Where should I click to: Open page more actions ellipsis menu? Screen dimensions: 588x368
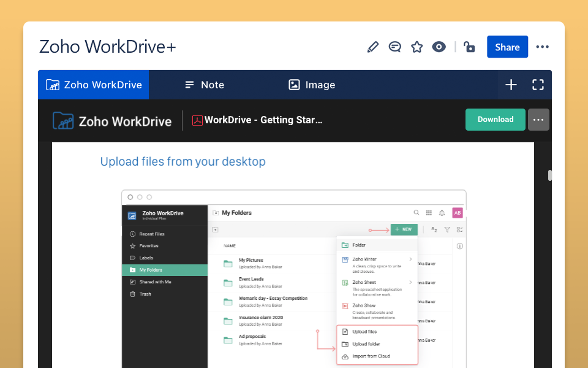[542, 47]
